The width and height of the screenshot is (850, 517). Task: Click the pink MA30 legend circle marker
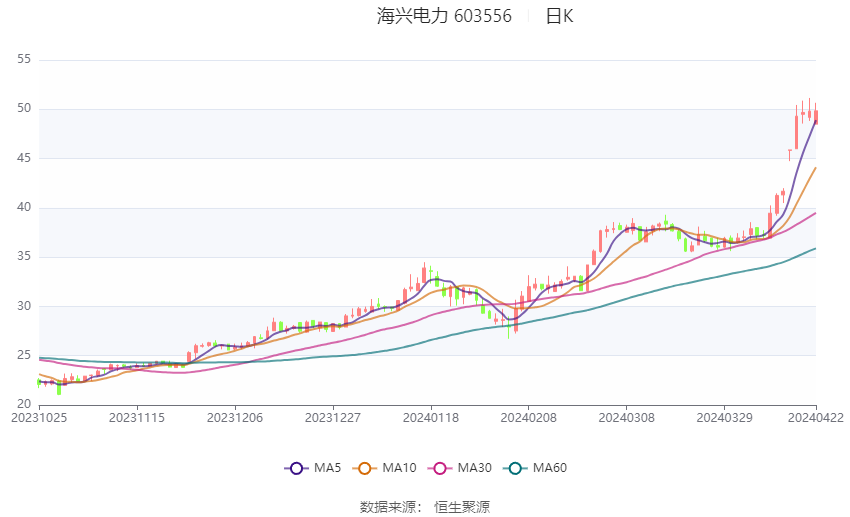tap(438, 468)
